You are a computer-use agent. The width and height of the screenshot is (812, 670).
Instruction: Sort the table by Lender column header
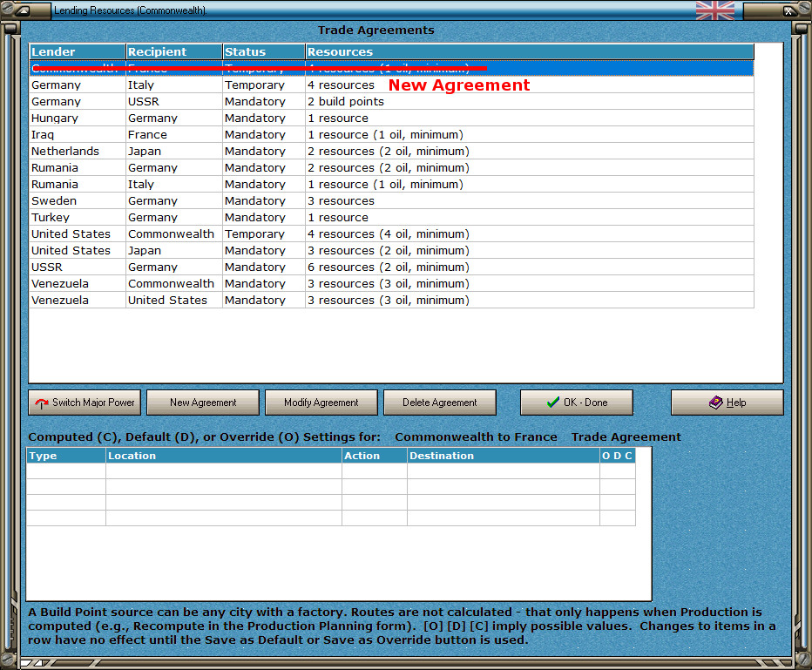click(78, 51)
